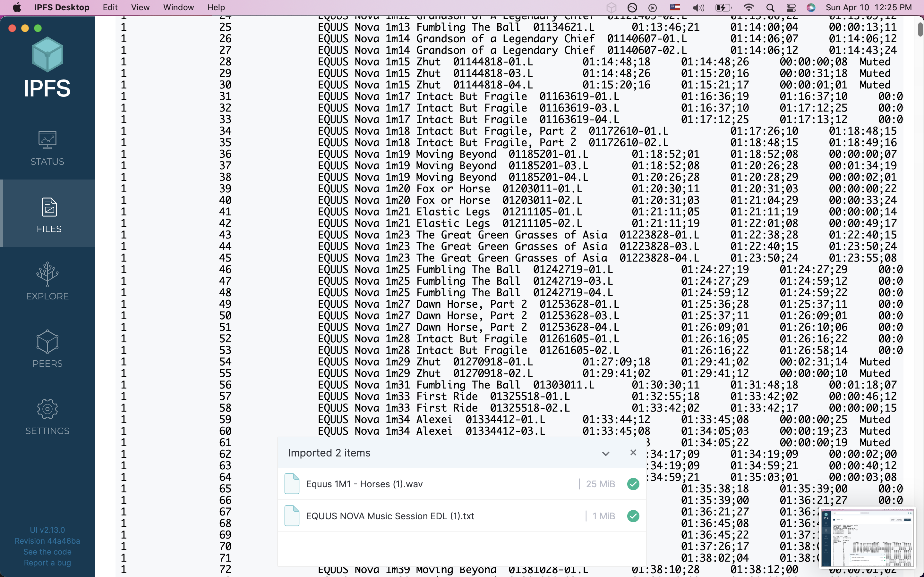Open the Peers cube icon
Screen dimensions: 924x577
(x=47, y=341)
